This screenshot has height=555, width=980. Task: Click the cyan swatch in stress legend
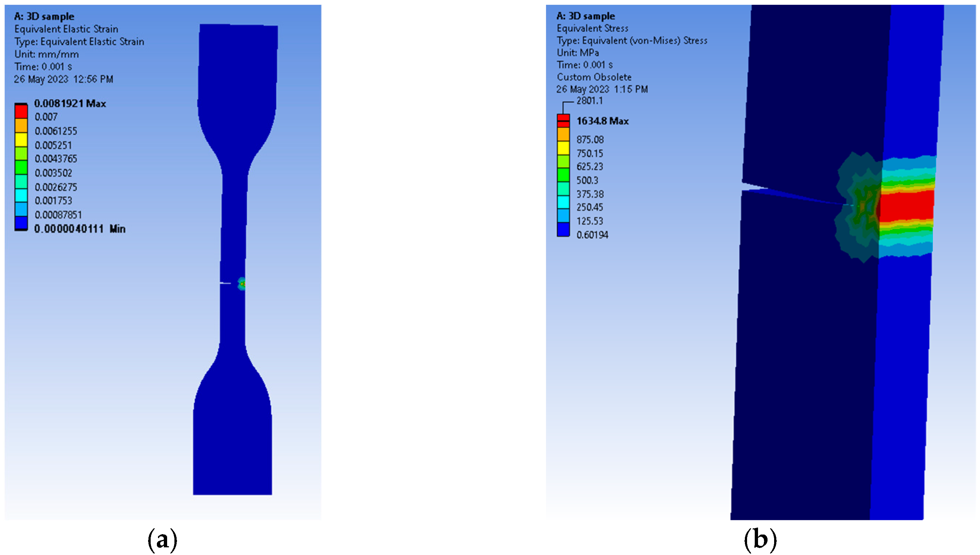pyautogui.click(x=563, y=202)
